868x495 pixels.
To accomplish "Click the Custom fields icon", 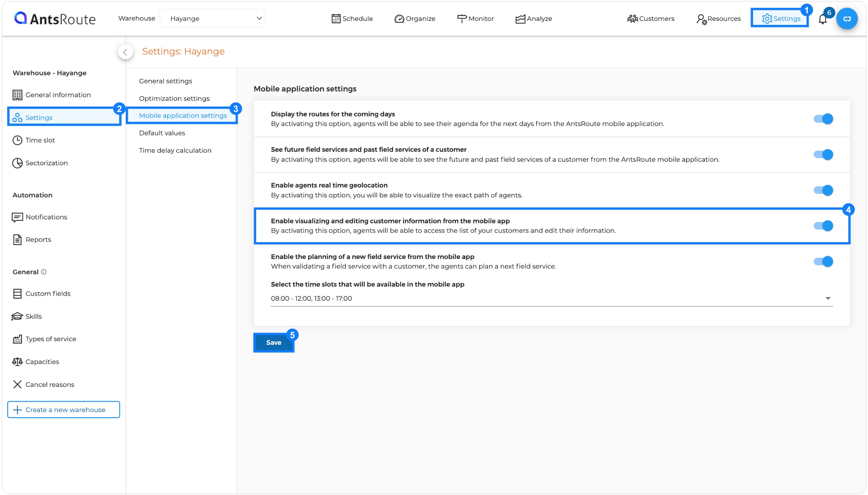I will (17, 294).
